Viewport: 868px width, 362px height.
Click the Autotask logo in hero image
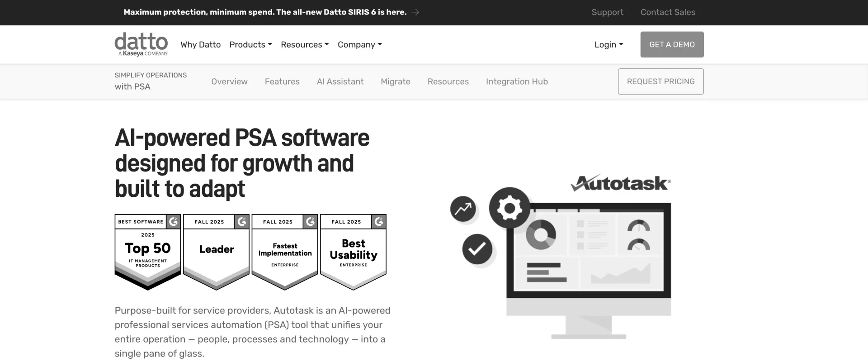[x=621, y=183]
